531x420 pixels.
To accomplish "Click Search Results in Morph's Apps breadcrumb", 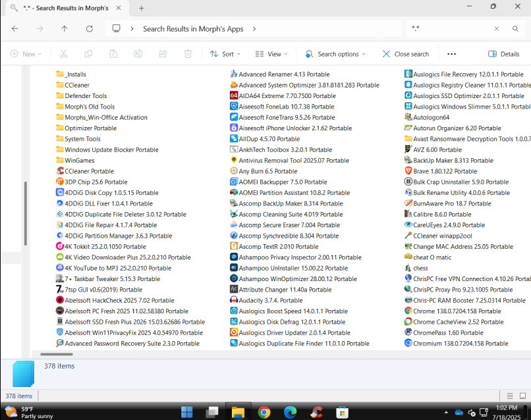I will (193, 29).
